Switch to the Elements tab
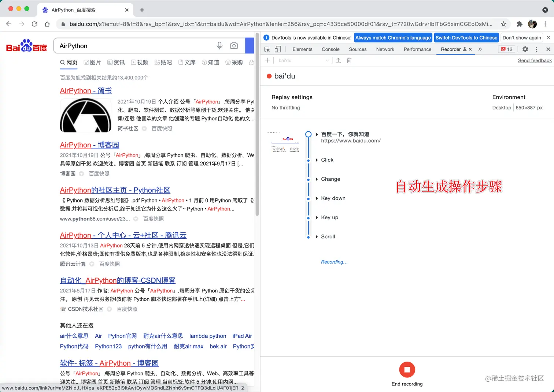 click(x=302, y=49)
